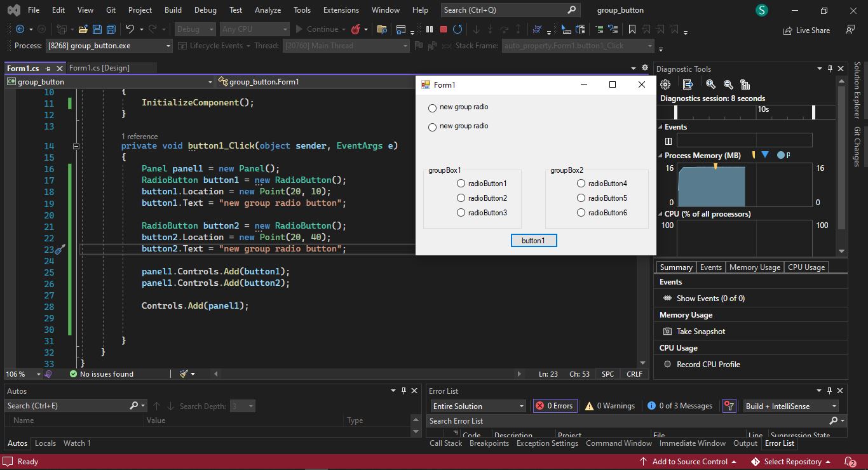
Task: Click the right selection handle on diagnostics timeline
Action: [x=813, y=112]
